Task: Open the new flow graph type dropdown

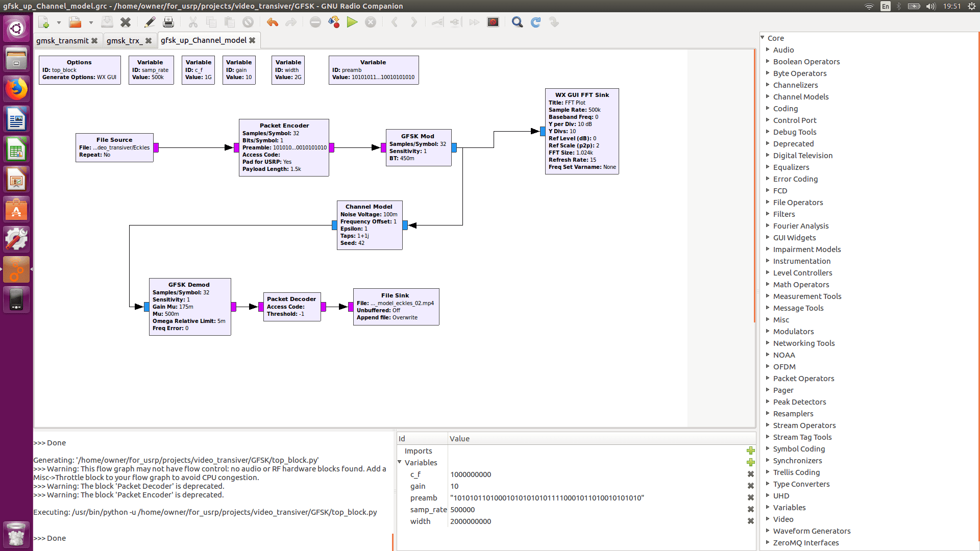Action: click(x=59, y=22)
